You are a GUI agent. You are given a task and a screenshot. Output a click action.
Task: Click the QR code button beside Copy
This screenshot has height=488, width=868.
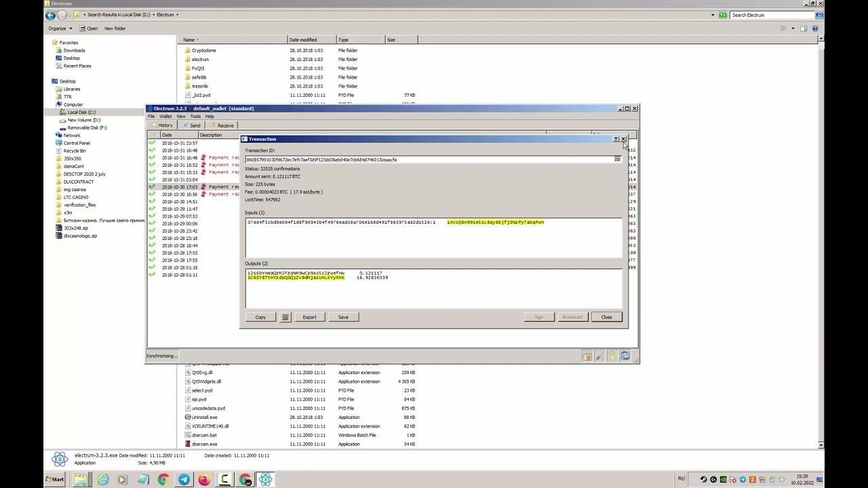285,317
